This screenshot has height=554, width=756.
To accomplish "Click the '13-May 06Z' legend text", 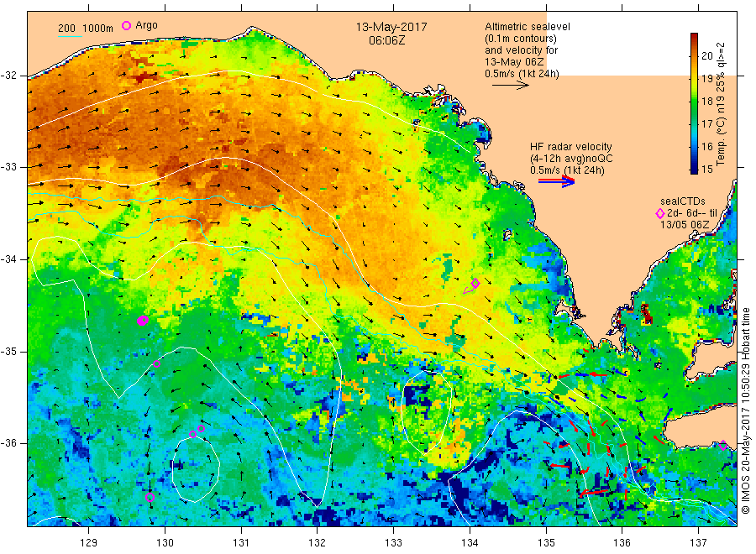I will [x=514, y=61].
